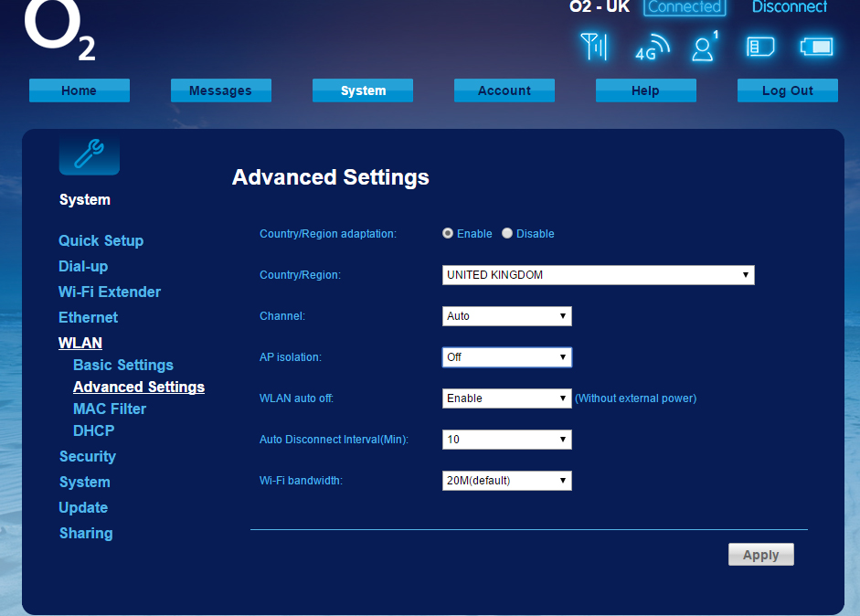Switch to the Messages tab

pos(220,90)
